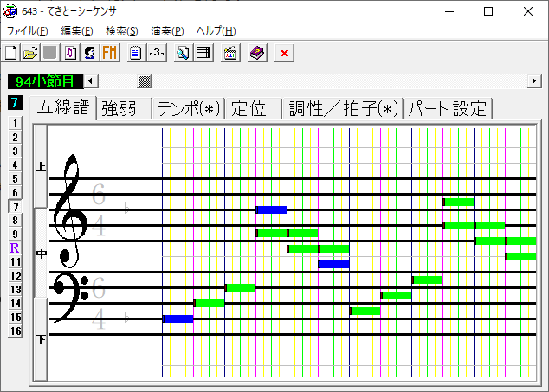The height and width of the screenshot is (392, 549).
Task: Click the red X toolbar icon
Action: pyautogui.click(x=284, y=53)
